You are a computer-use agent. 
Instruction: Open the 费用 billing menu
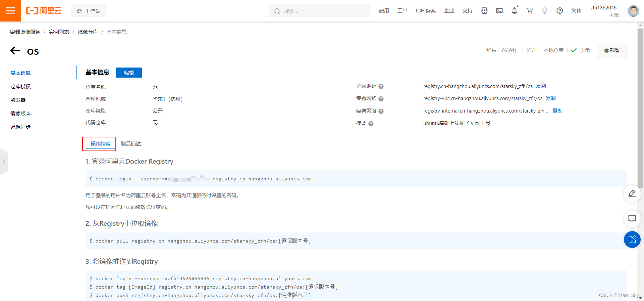tap(384, 11)
